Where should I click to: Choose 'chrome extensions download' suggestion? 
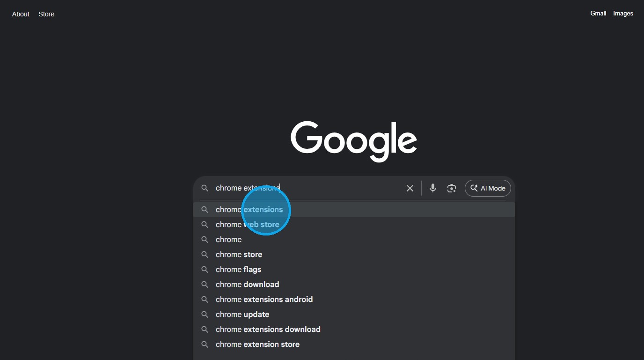point(354,330)
